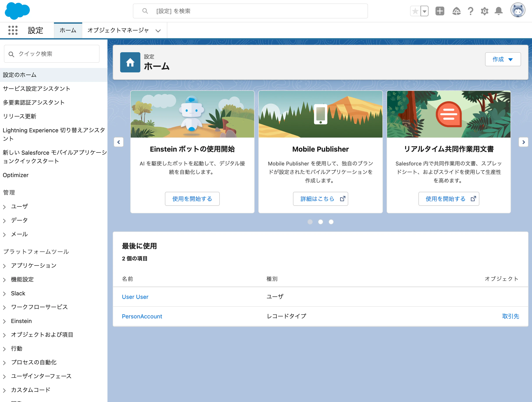Image resolution: width=532 pixels, height=402 pixels.
Task: Open オブジェクトマネージャ tab dropdown chevron
Action: [x=158, y=31]
